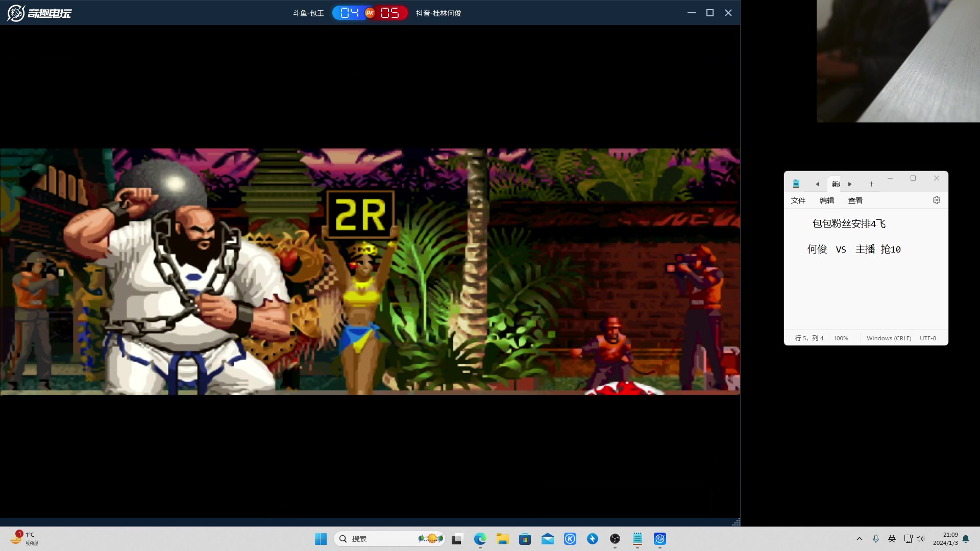Click the PK badge between the scores
The width and height of the screenshot is (980, 551).
click(370, 13)
